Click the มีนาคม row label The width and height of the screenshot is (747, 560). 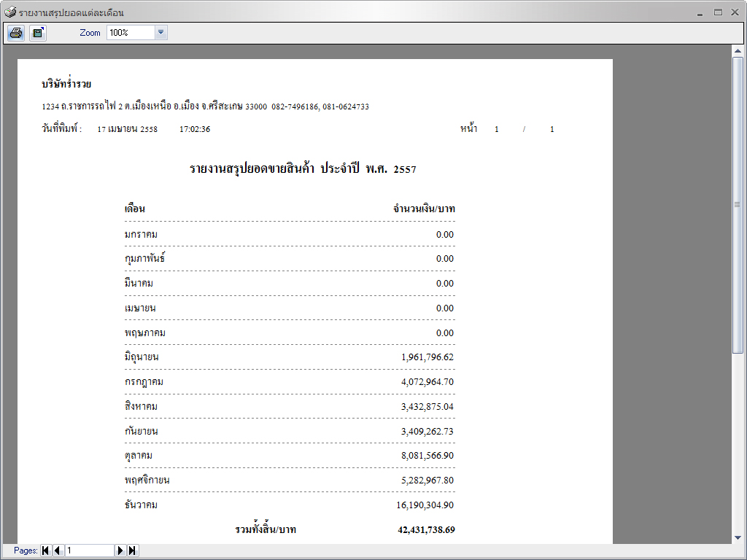[x=139, y=283]
